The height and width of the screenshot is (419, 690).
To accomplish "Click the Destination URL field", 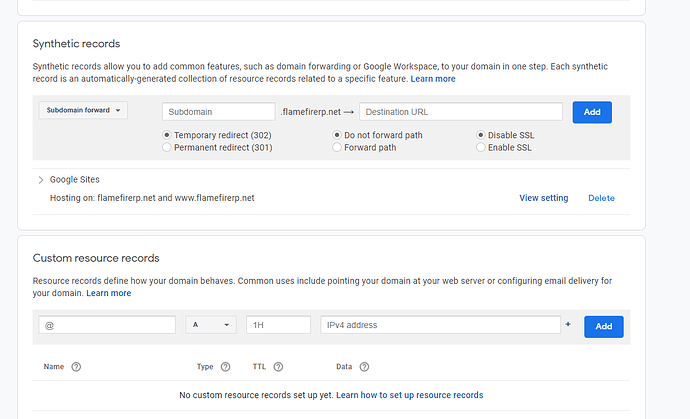I will 460,112.
